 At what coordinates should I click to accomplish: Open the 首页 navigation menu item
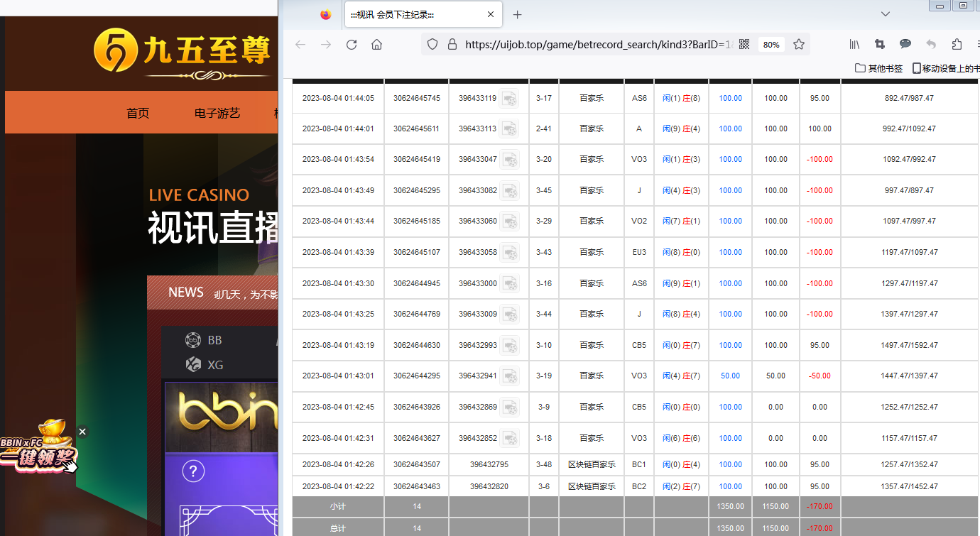coord(138,113)
